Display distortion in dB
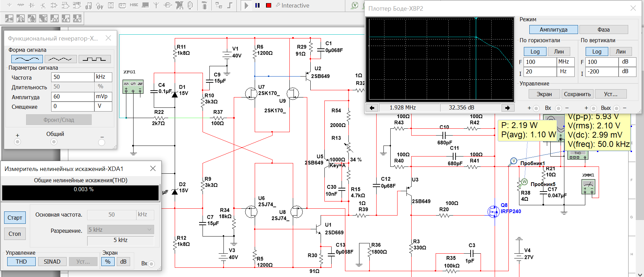 coord(123,262)
